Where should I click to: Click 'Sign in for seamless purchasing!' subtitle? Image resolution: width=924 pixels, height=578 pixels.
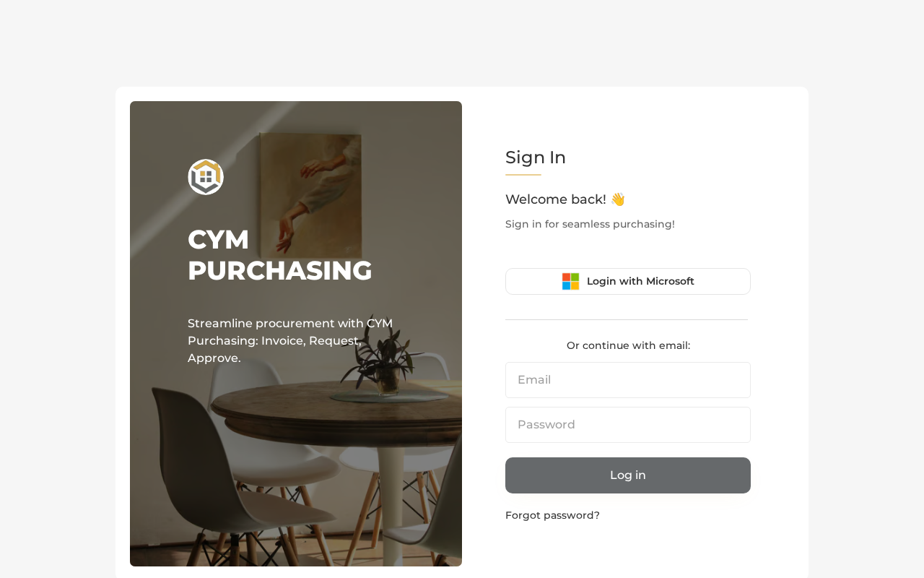click(590, 224)
